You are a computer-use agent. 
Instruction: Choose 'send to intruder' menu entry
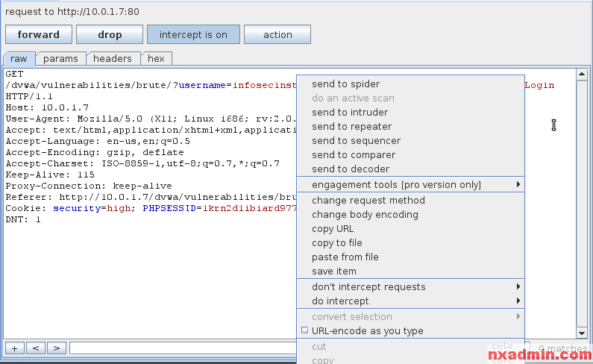pos(411,113)
